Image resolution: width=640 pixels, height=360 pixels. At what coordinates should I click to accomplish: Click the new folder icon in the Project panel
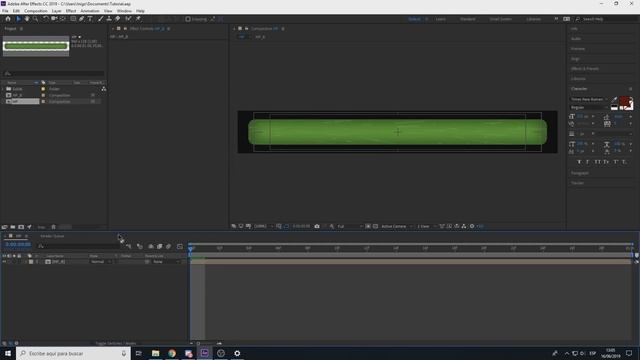[13, 227]
